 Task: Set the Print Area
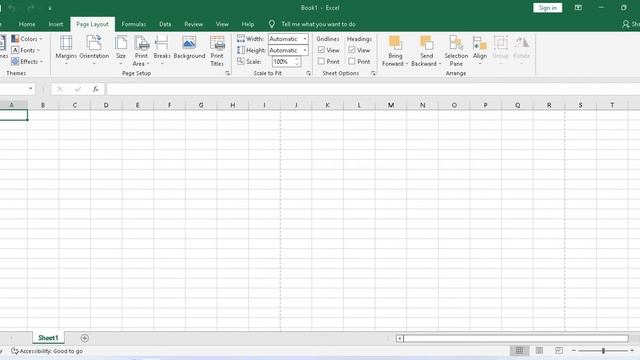click(x=141, y=50)
